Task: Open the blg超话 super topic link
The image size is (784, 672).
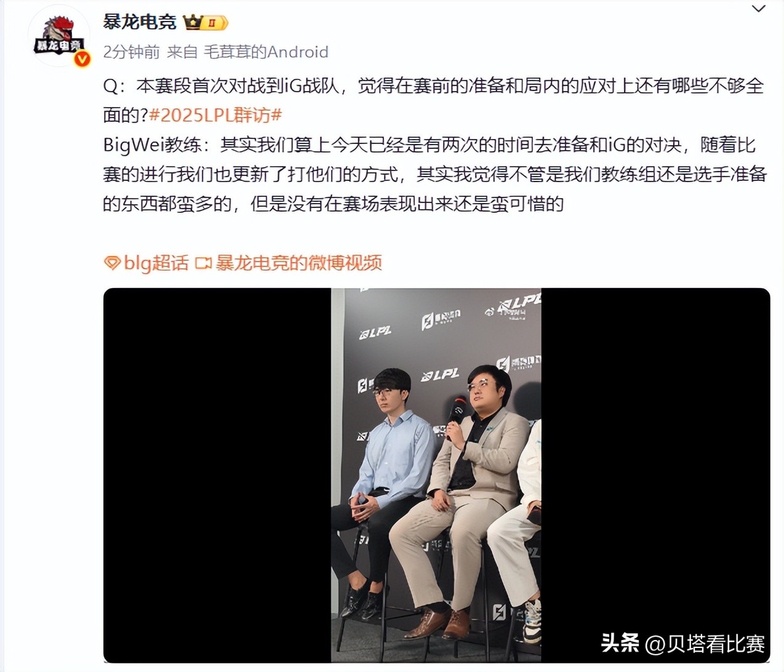Action: click(156, 263)
